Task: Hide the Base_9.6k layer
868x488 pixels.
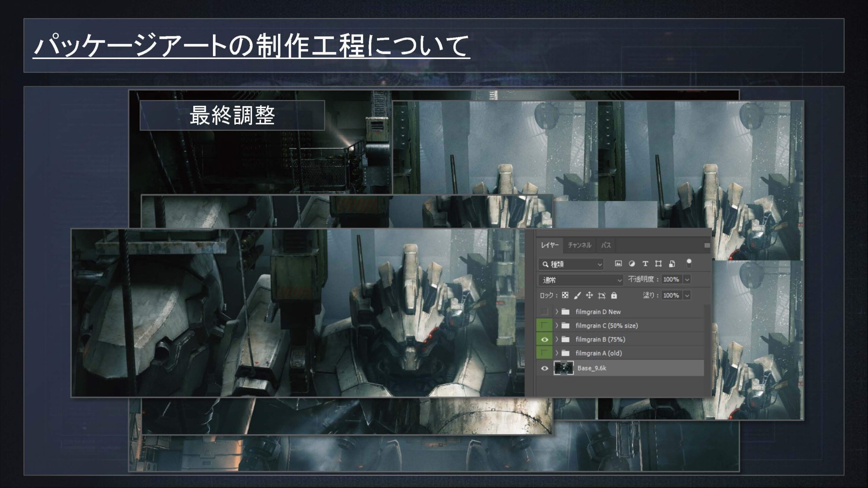Action: (544, 368)
